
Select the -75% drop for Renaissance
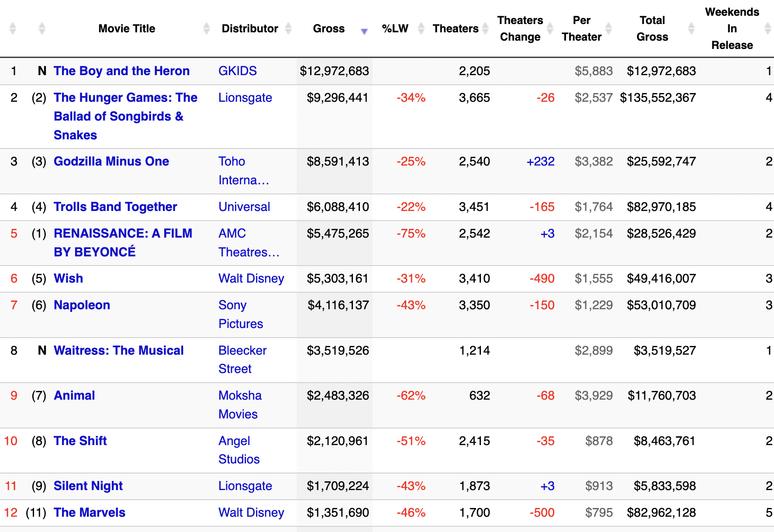[411, 233]
